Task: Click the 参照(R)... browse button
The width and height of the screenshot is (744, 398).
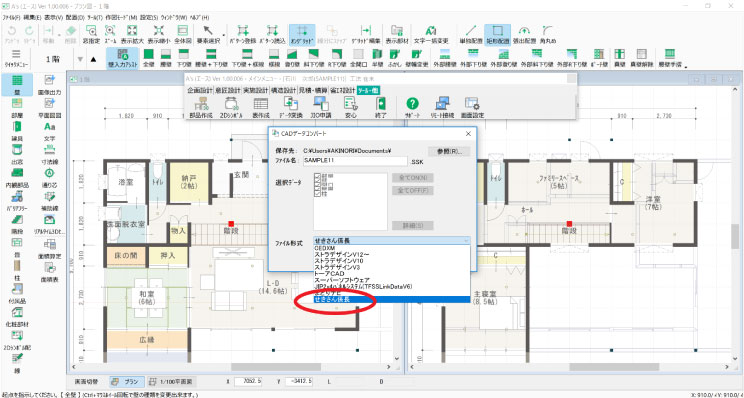Action: (448, 151)
